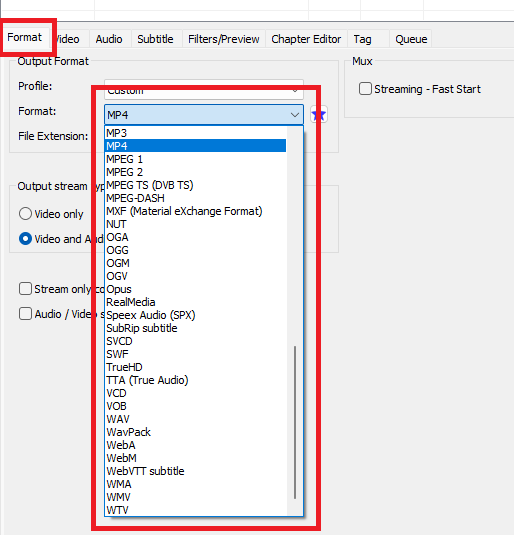Choose SubRip subtitle format

click(x=196, y=328)
